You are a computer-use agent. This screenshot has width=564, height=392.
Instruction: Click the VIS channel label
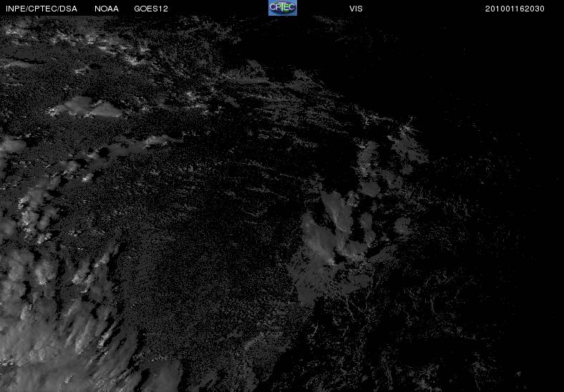coord(356,9)
